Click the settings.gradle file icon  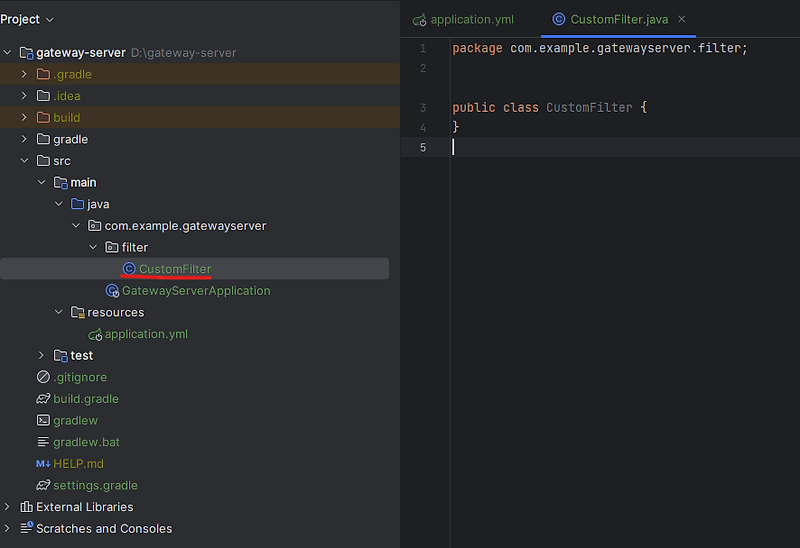click(x=43, y=486)
